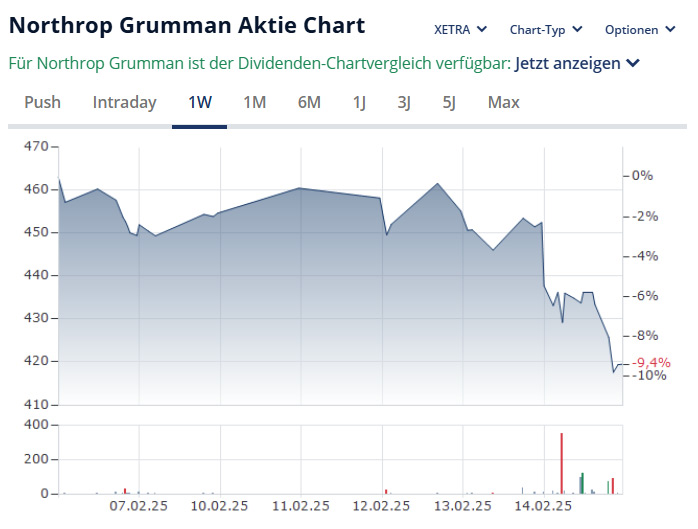Expand the Chart-Typ dropdown

pos(545,29)
